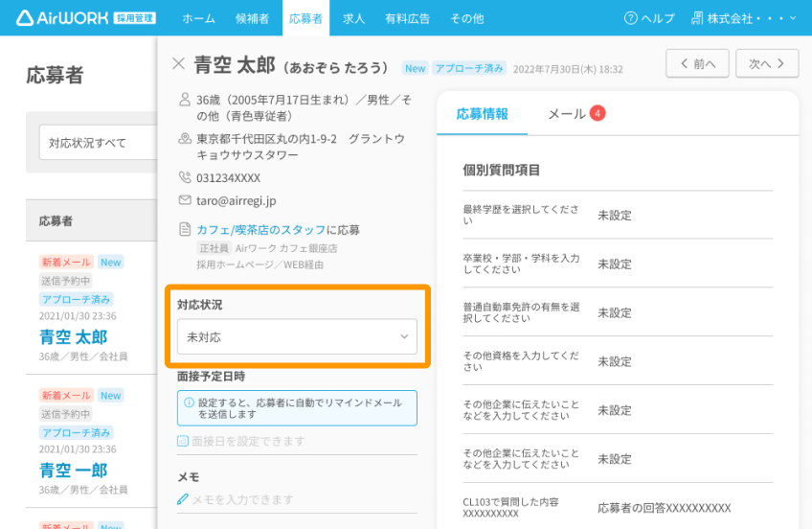Click the email taro@airregi.jp
The image size is (812, 529).
pos(237,200)
